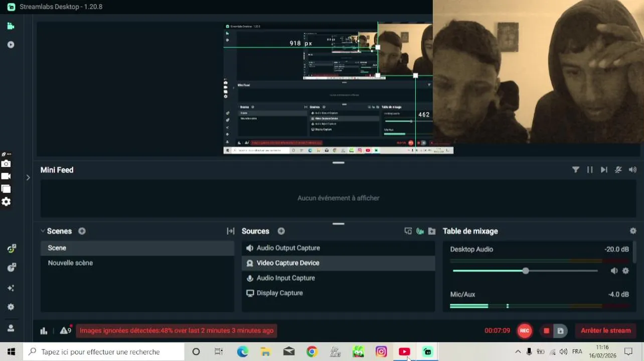Click the Mic/Aux -4.0 dB value
This screenshot has width=644, height=361.
point(619,294)
